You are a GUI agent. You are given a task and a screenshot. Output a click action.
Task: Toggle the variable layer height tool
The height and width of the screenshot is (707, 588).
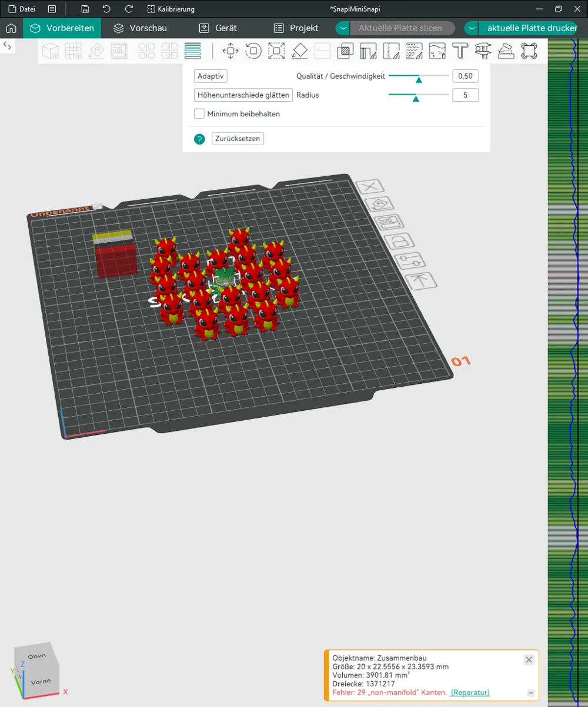[x=192, y=51]
